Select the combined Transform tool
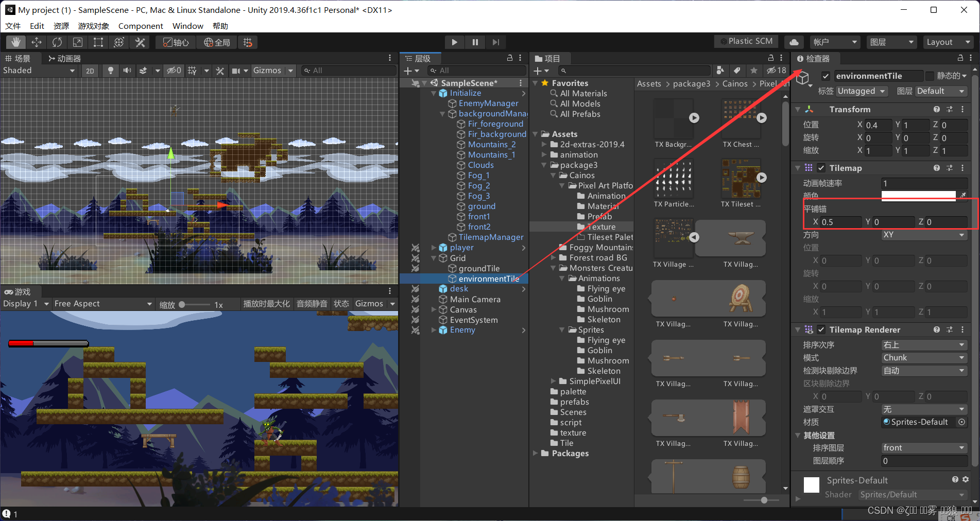This screenshot has width=980, height=521. [119, 42]
